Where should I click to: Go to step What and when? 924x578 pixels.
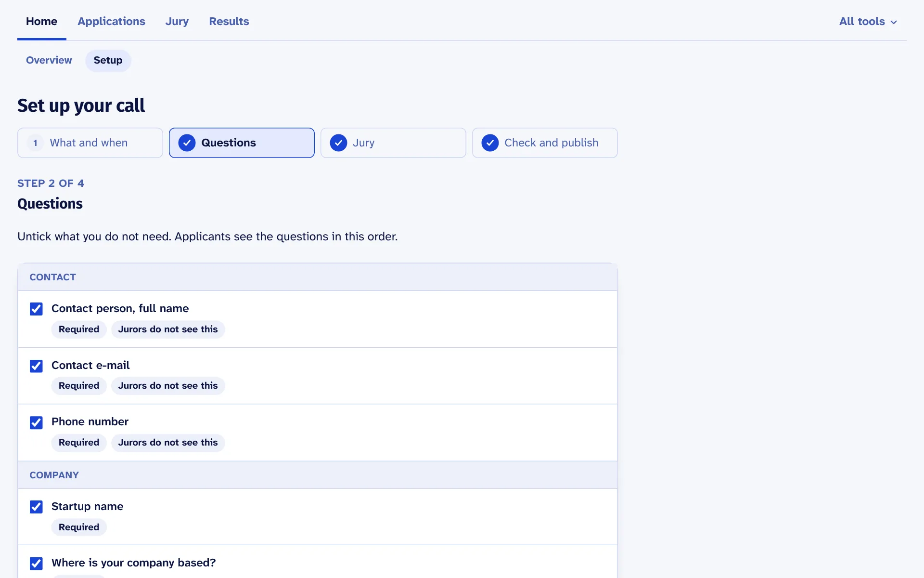(x=90, y=143)
